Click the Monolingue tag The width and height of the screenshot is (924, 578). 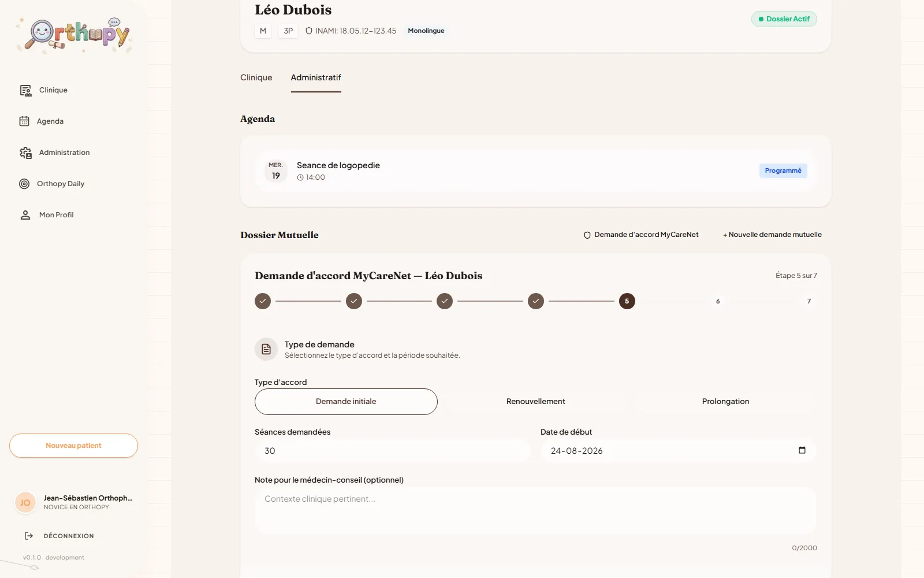coord(426,31)
